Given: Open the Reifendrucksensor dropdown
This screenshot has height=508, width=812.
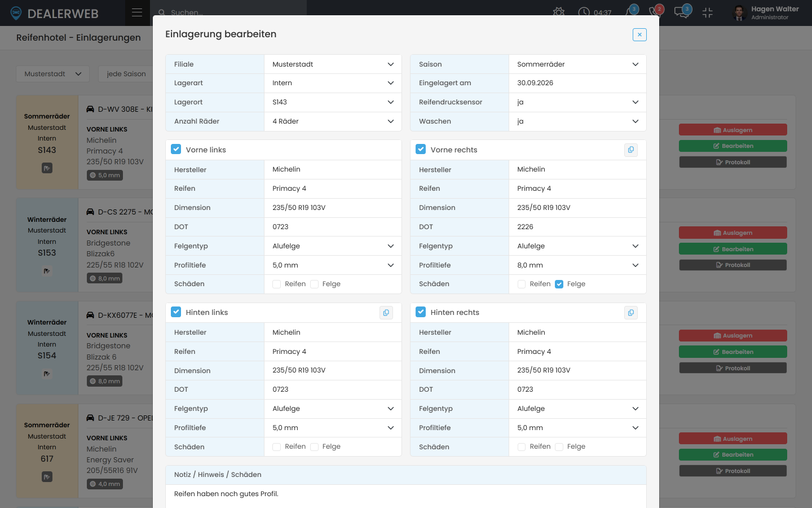Looking at the screenshot, I should [577, 102].
